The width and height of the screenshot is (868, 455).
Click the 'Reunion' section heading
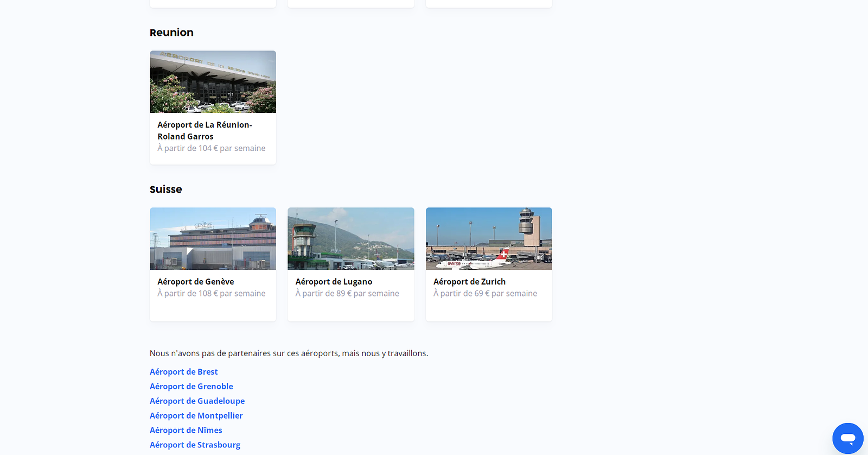[171, 33]
